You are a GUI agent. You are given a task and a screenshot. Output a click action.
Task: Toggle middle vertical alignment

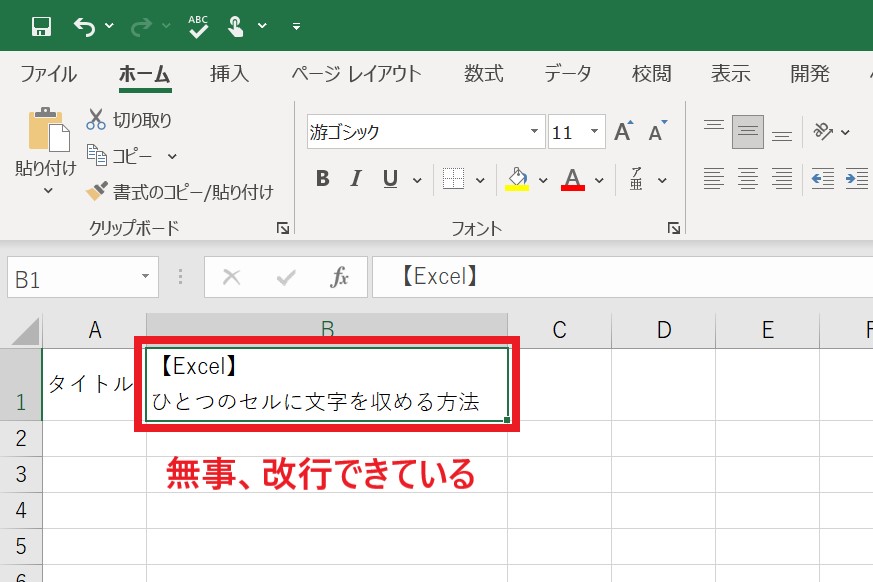[748, 132]
